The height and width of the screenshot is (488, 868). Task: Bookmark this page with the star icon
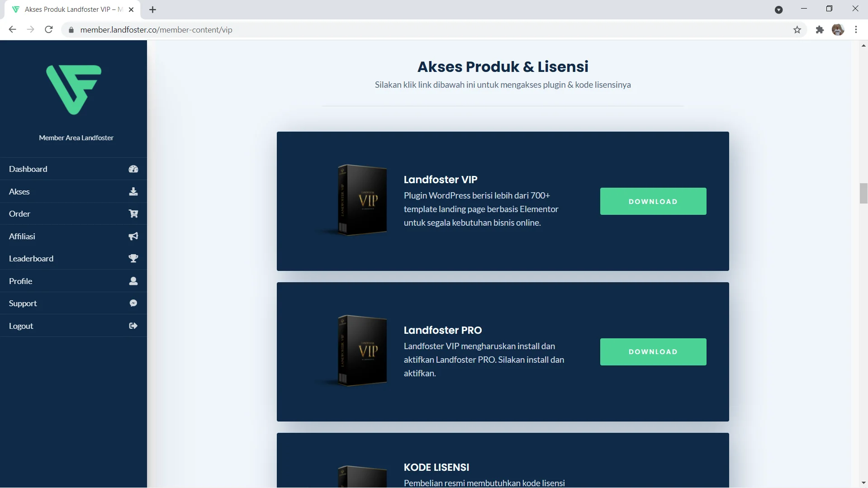coord(797,30)
